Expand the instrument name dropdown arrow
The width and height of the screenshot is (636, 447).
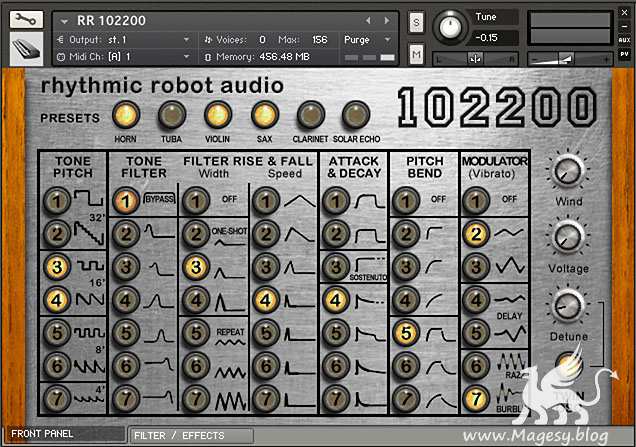click(x=64, y=21)
